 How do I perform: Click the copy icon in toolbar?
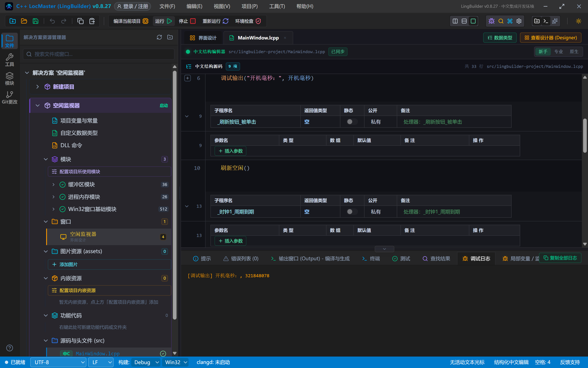pyautogui.click(x=80, y=21)
